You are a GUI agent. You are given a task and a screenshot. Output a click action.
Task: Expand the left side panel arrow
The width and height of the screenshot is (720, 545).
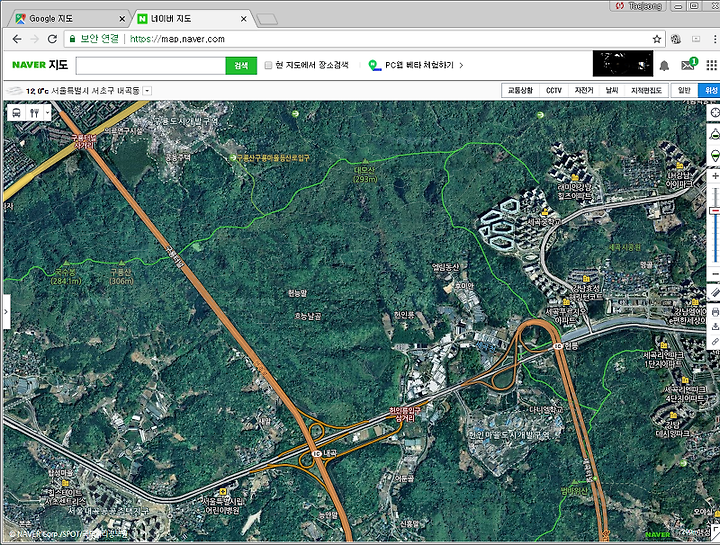(x=6, y=311)
